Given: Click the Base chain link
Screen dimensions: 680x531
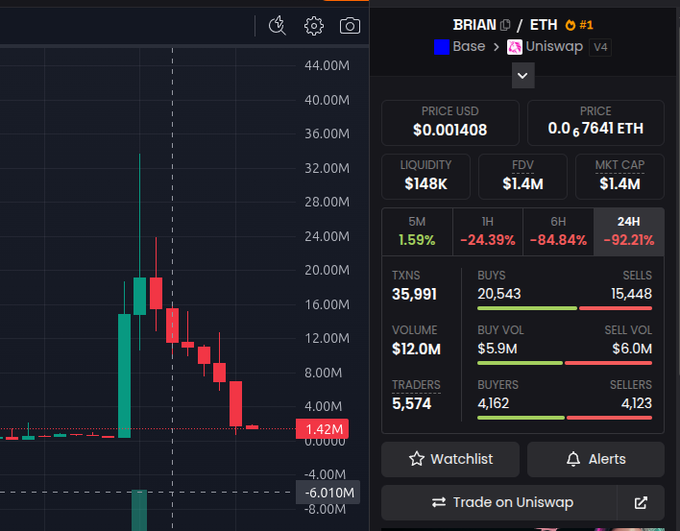Looking at the screenshot, I should (x=460, y=46).
